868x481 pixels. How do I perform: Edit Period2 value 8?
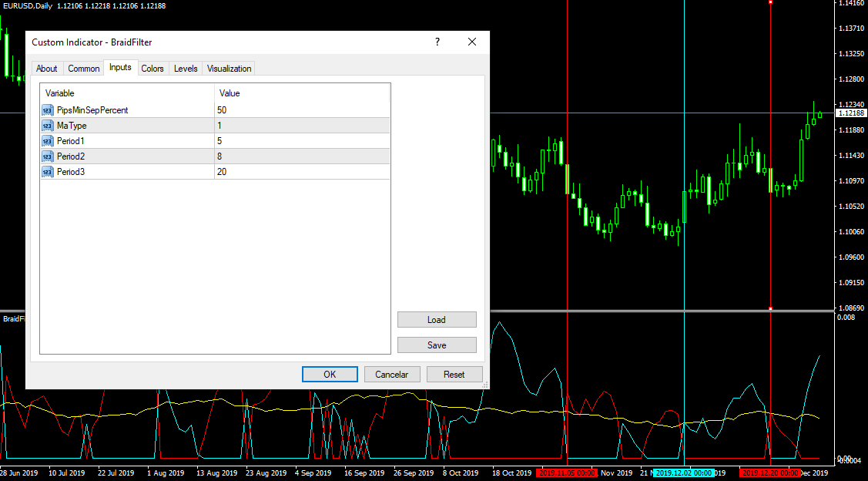(302, 156)
